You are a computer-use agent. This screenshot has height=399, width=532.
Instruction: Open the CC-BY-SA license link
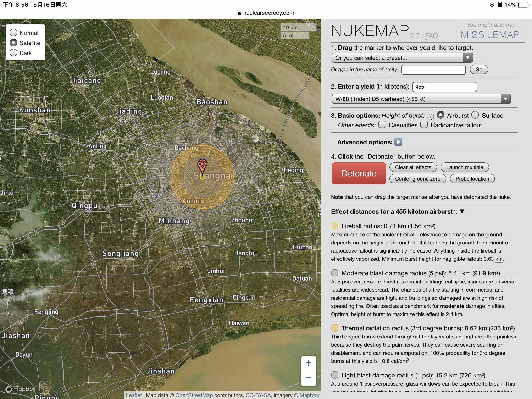[258, 395]
